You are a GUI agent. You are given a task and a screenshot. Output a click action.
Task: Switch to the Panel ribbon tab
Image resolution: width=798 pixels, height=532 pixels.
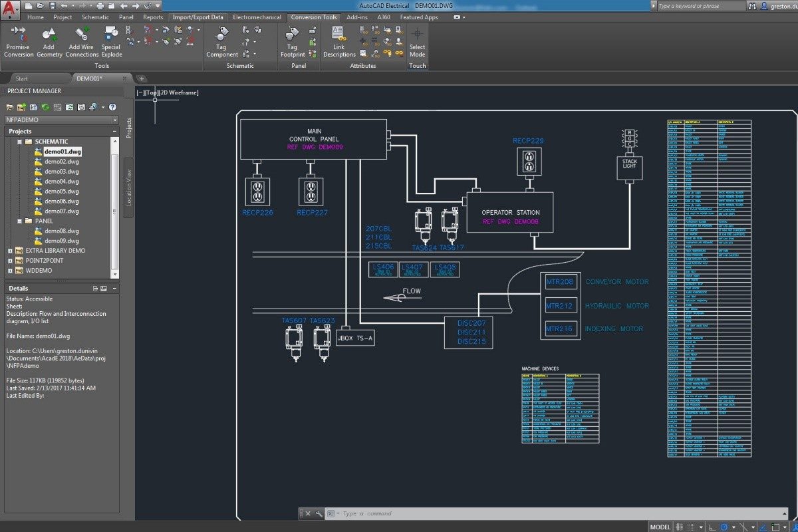tap(126, 17)
